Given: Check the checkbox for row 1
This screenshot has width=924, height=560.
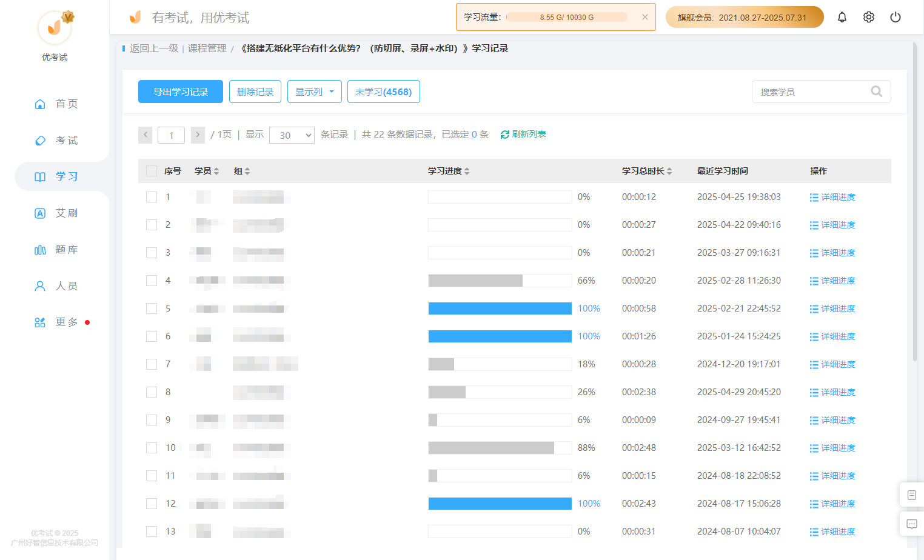Looking at the screenshot, I should click(x=152, y=197).
